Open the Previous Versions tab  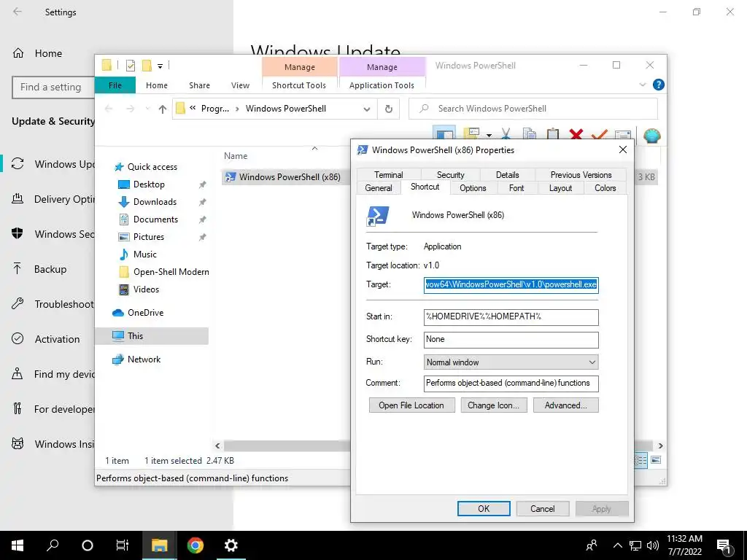[x=581, y=175]
